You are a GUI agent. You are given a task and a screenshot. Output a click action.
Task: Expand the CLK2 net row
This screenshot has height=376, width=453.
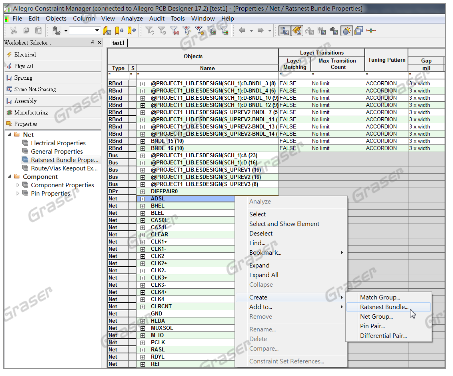pos(142,256)
